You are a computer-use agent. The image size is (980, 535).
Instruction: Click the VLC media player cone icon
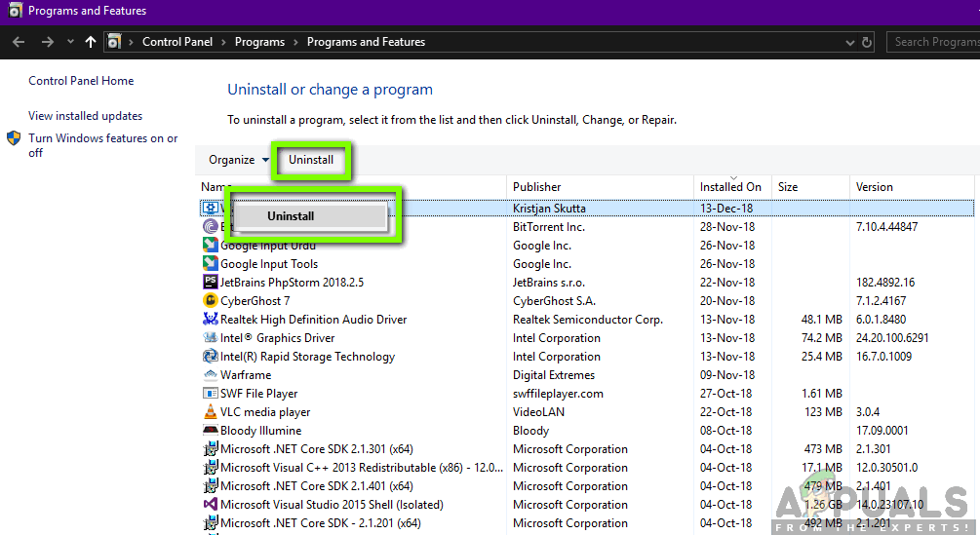pos(211,411)
